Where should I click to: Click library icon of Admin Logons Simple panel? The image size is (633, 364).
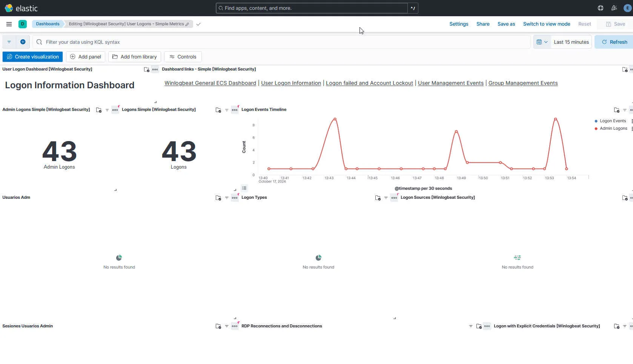(99, 110)
